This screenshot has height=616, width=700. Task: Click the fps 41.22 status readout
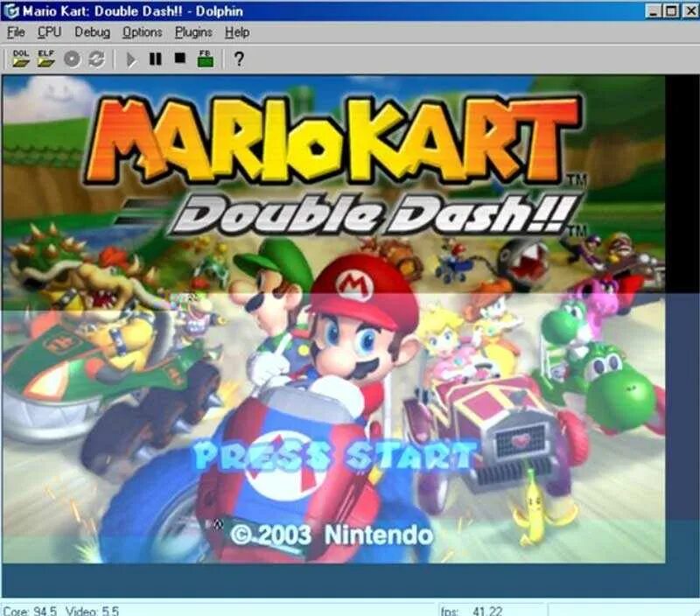472,611
